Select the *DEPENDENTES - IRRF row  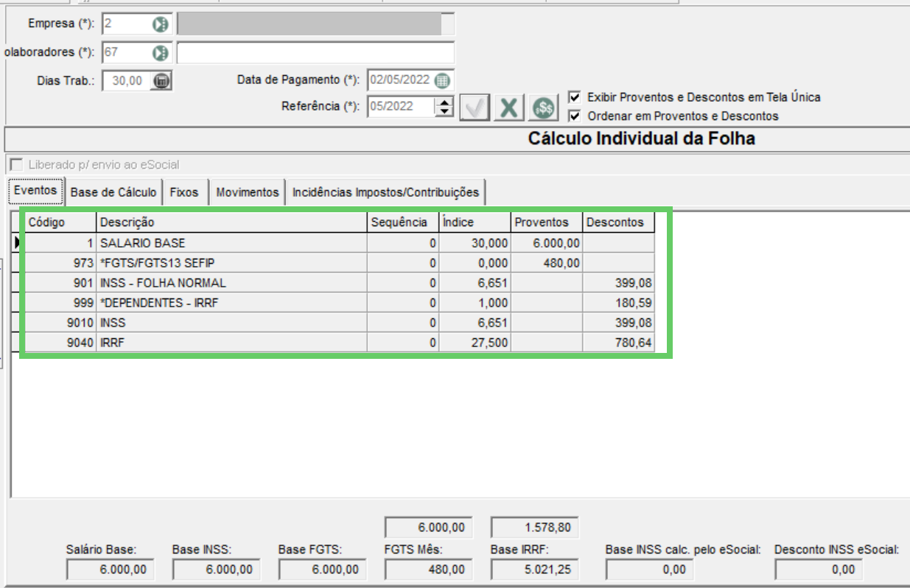tap(340, 302)
